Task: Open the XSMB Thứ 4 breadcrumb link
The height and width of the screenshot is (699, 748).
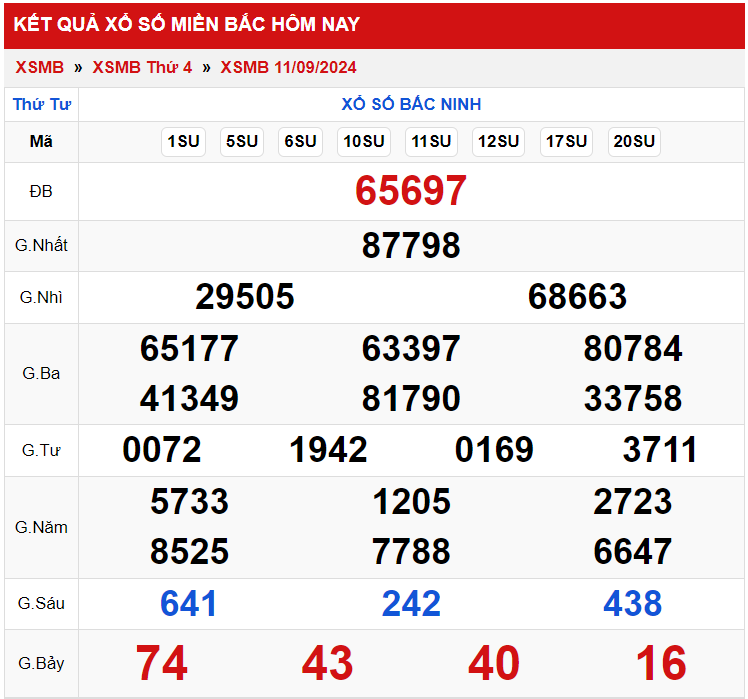Action: 142,67
